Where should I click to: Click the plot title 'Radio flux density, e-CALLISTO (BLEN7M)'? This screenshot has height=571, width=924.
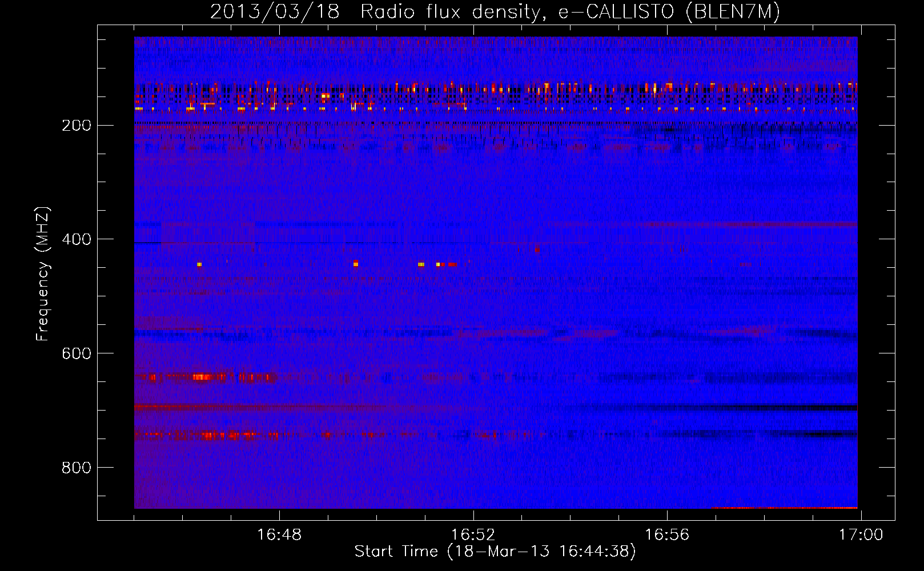click(570, 11)
